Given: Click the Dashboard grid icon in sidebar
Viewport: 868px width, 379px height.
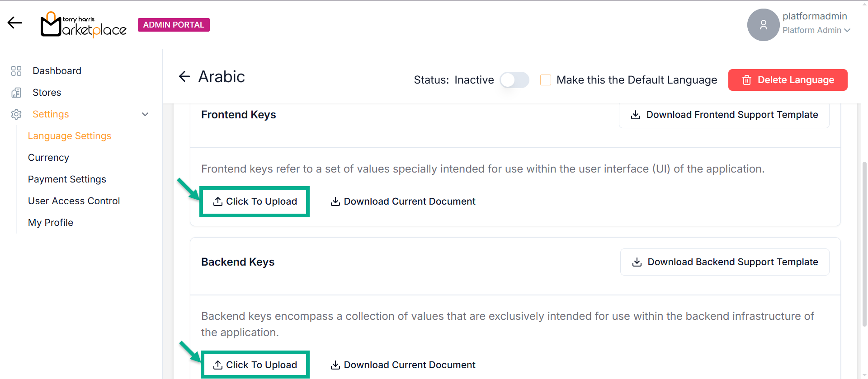Looking at the screenshot, I should tap(16, 71).
